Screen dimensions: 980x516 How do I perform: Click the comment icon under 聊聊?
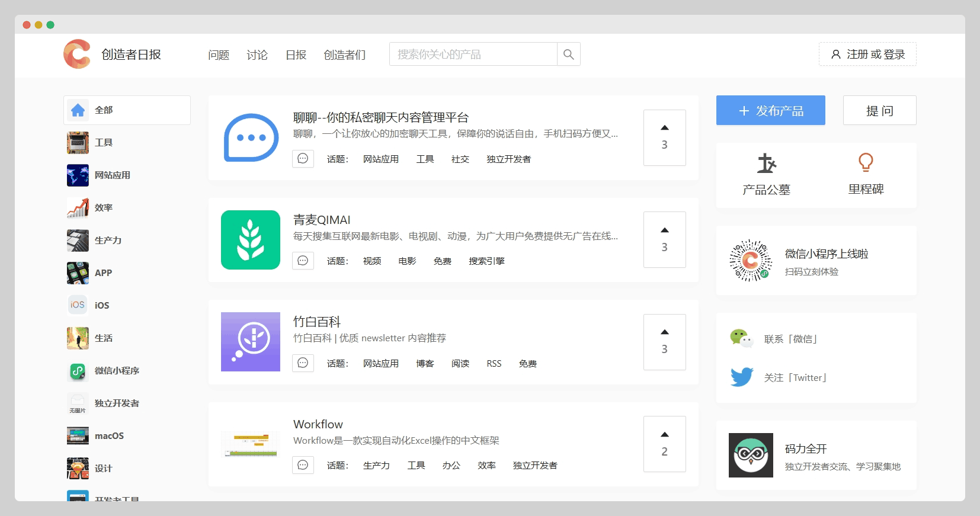click(303, 159)
